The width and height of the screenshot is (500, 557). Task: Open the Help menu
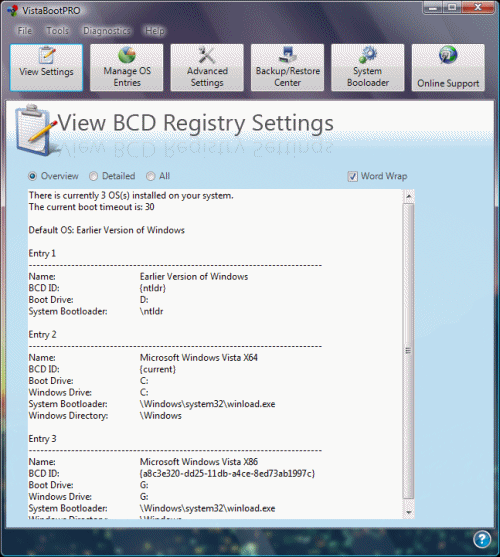point(154,31)
